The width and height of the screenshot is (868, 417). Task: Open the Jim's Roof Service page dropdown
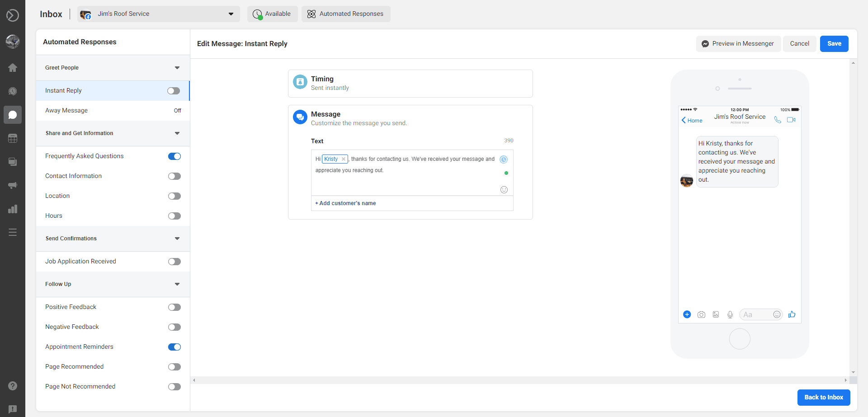(x=158, y=14)
